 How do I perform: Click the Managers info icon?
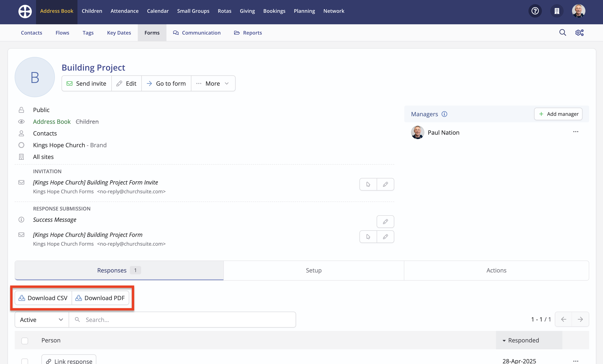445,114
